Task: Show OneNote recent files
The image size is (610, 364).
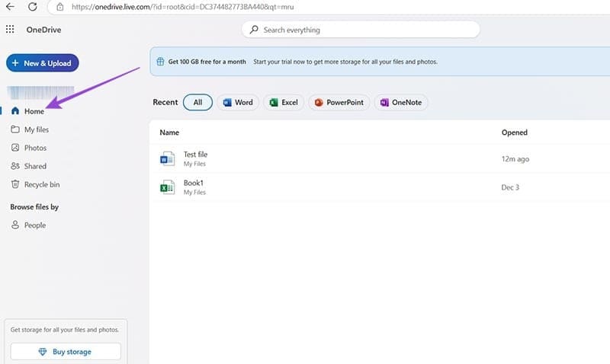Action: [x=400, y=102]
